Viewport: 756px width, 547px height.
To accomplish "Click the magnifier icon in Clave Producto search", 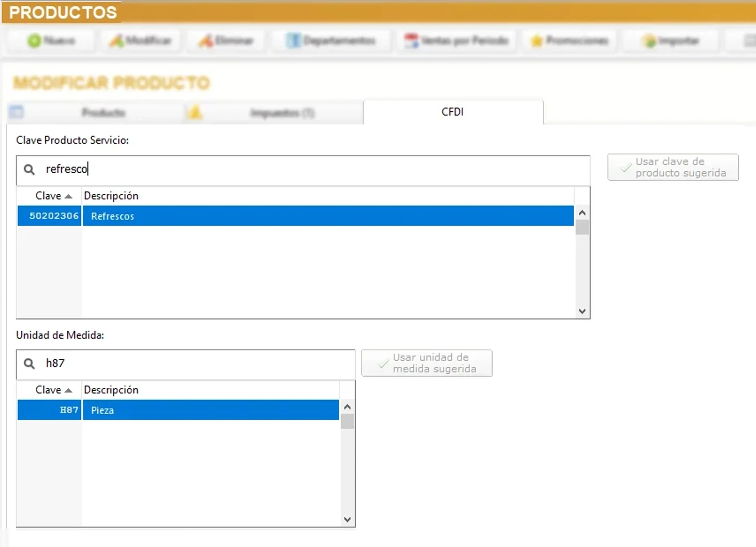I will [x=29, y=169].
